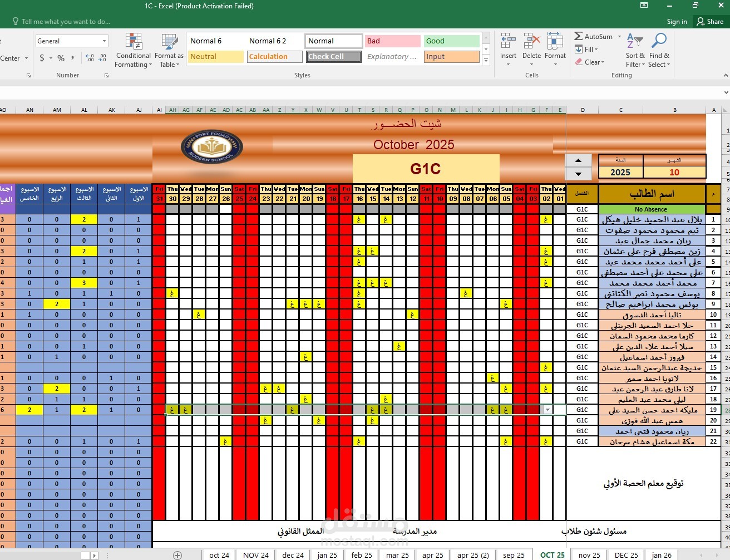Expand accounting format dropdown arrow

[x=51, y=58]
